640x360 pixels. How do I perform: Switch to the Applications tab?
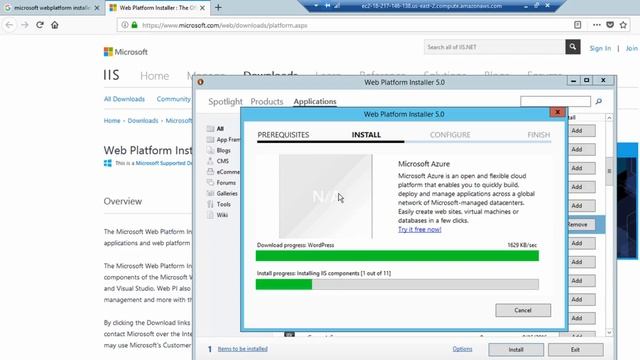pyautogui.click(x=315, y=102)
